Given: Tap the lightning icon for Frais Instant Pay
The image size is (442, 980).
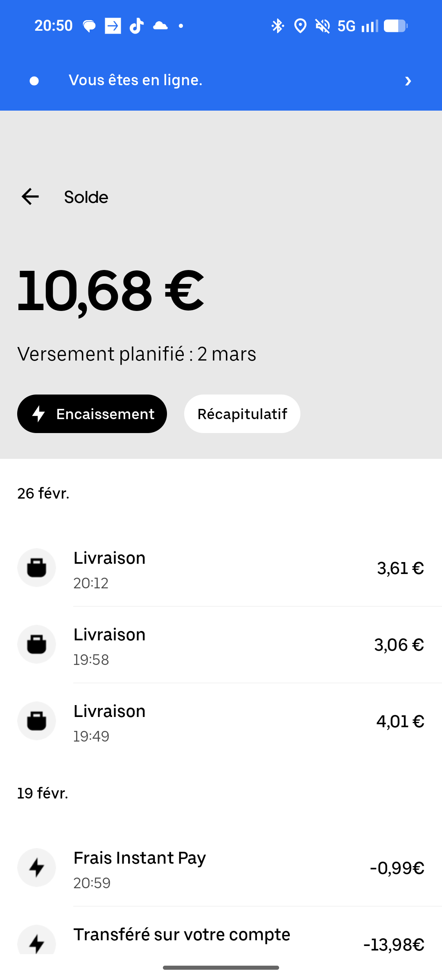Looking at the screenshot, I should [36, 867].
